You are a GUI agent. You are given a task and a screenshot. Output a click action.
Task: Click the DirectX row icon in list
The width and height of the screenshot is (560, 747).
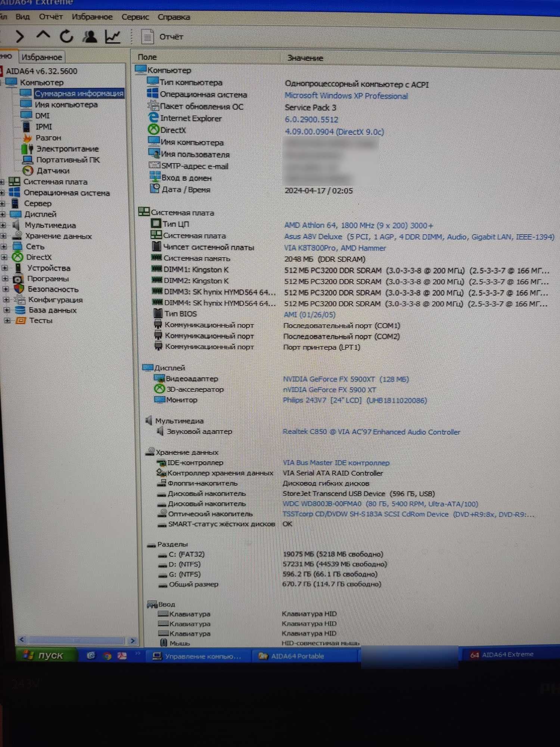[153, 130]
